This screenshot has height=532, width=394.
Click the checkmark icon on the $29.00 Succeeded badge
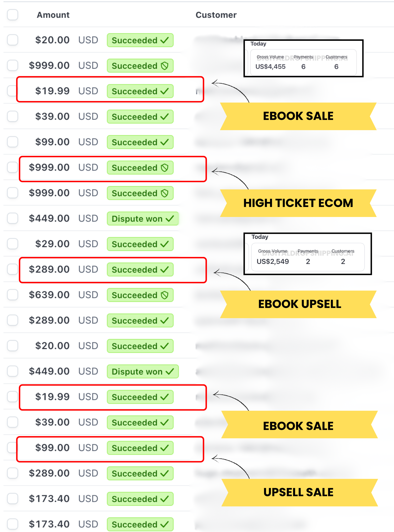(x=164, y=244)
